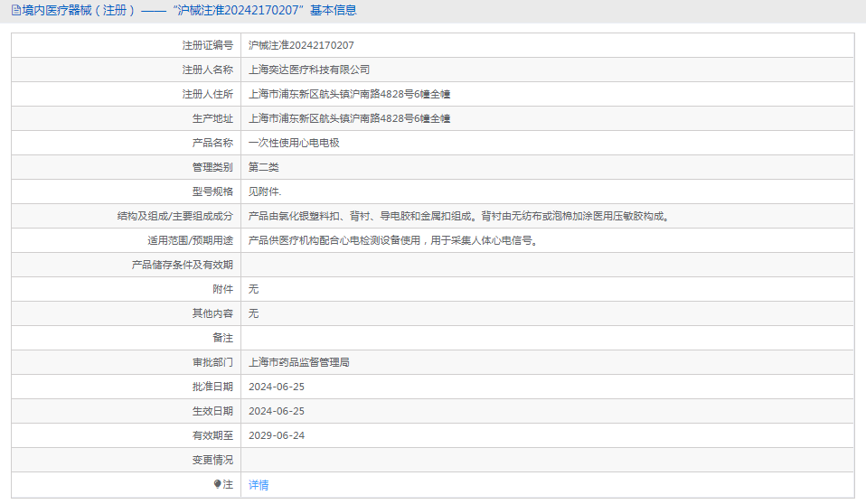
Task: Click the 无 value in 其他内容 row
Action: [253, 313]
